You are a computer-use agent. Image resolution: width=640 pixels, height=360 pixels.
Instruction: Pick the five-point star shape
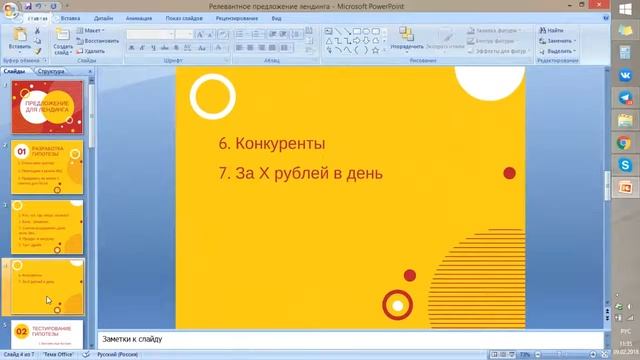pyautogui.click(x=376, y=50)
